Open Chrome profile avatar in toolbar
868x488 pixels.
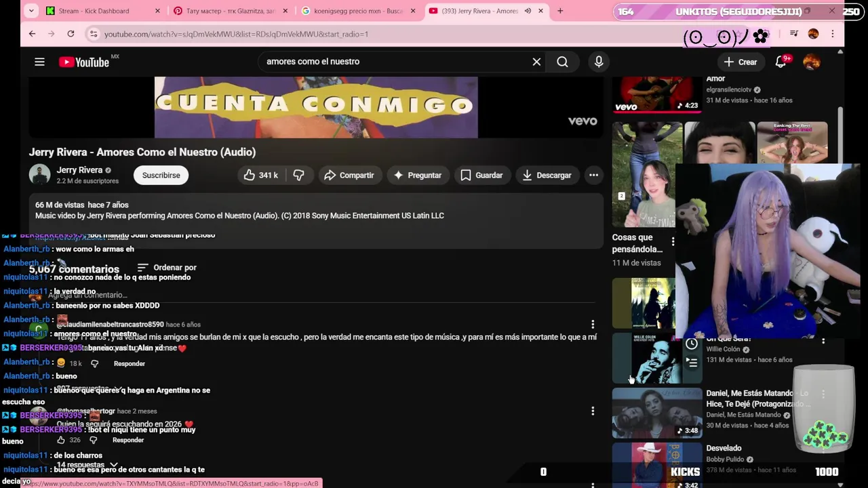click(x=813, y=34)
